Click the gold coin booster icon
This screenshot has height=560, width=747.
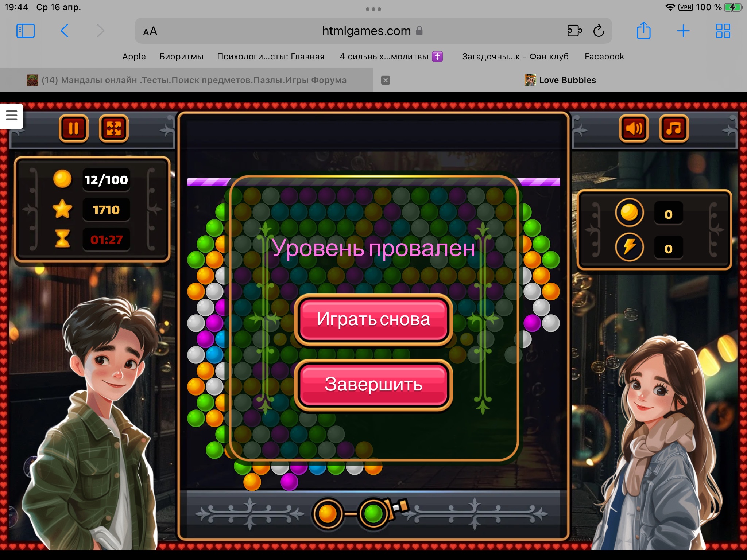[629, 213]
